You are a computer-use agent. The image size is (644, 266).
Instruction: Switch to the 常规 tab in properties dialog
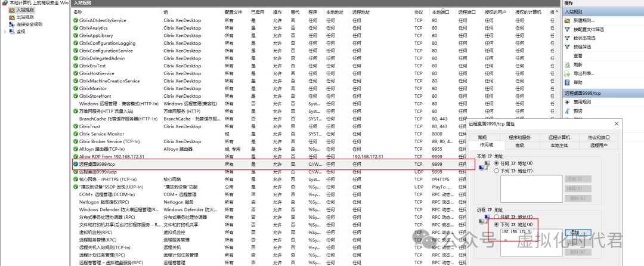point(482,138)
